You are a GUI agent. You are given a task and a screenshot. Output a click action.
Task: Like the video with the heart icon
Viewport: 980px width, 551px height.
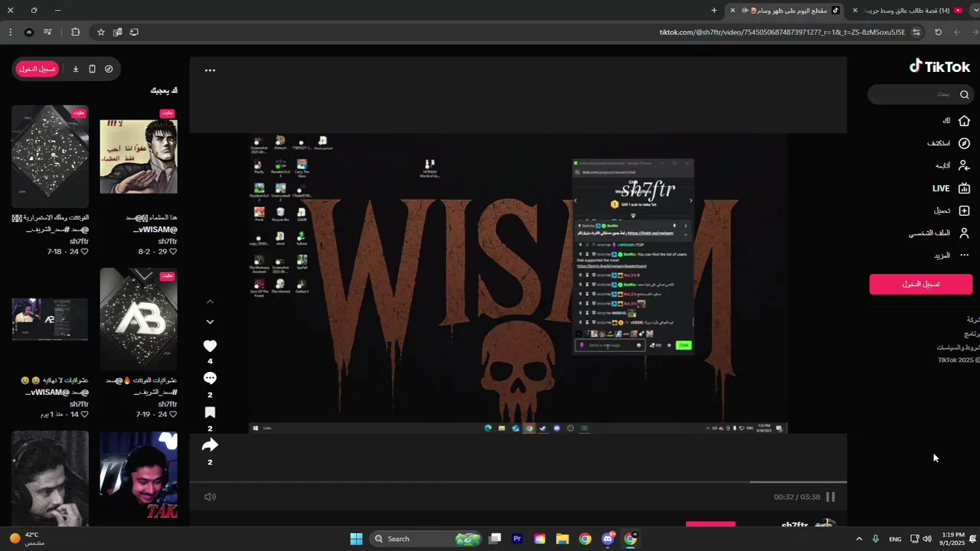210,346
